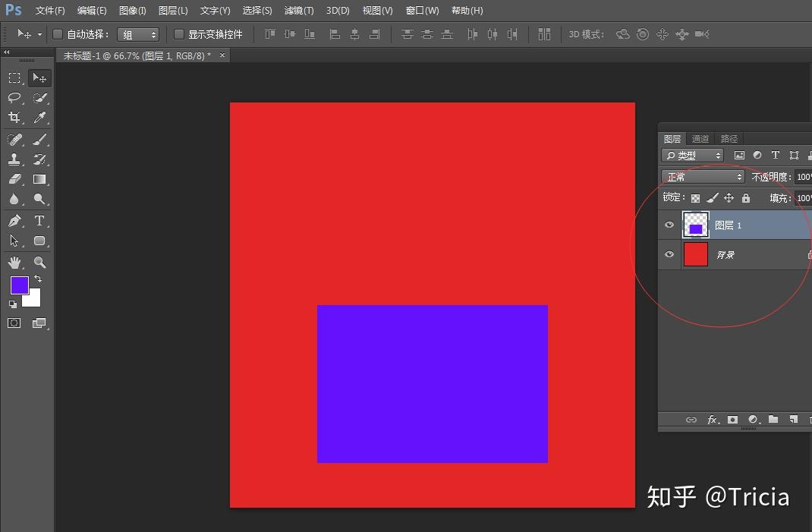The height and width of the screenshot is (532, 812).
Task: Click the Auto-Align Layers icon
Action: click(x=544, y=34)
